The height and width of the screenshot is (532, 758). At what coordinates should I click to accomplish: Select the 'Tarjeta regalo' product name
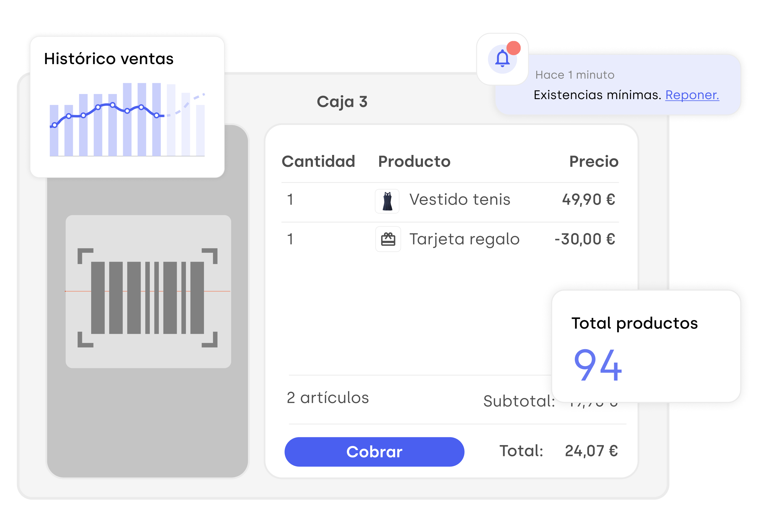coord(464,240)
